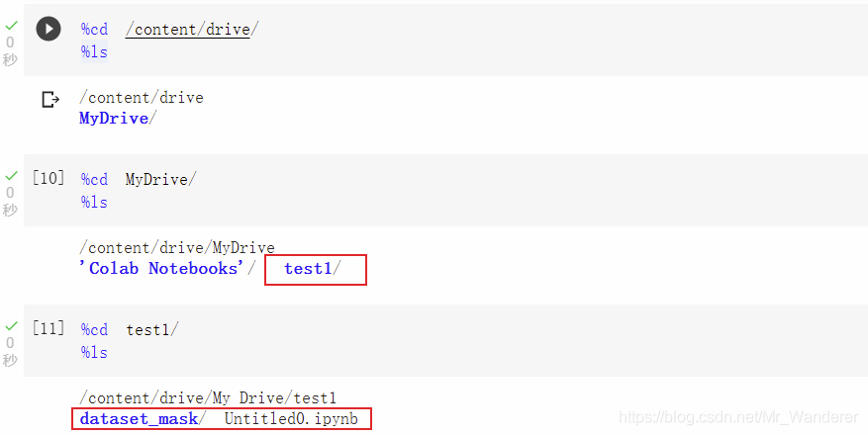868x435 pixels.
Task: Click the MyDrive/ directory in output
Action: (118, 119)
